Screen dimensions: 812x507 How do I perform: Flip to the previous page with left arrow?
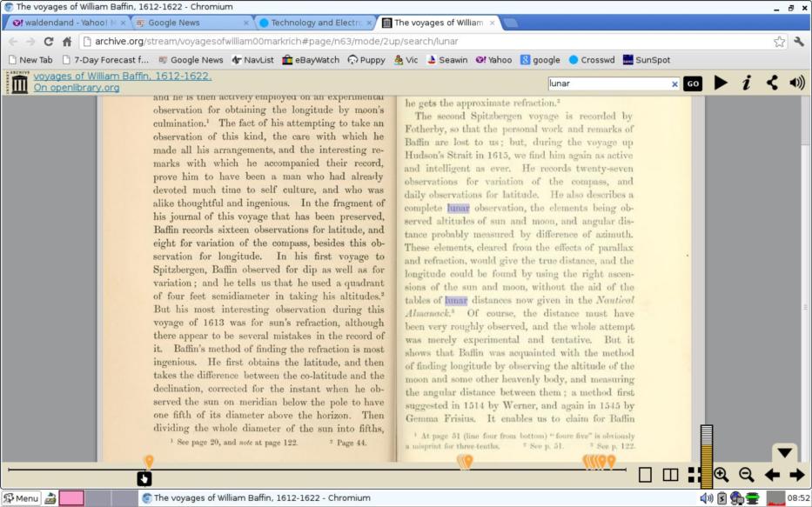(772, 475)
